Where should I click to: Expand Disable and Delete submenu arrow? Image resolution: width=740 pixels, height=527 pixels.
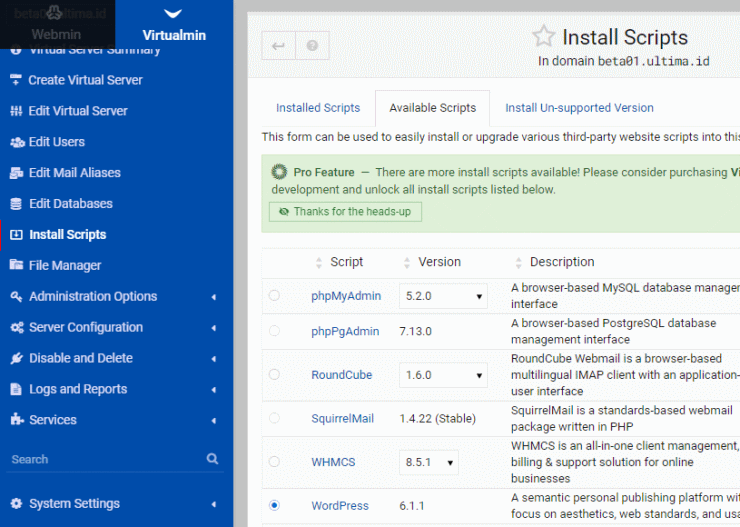(x=214, y=359)
